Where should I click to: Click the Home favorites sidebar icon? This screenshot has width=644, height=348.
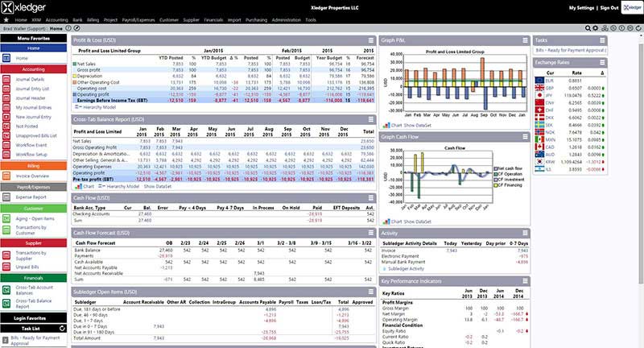pos(6,58)
